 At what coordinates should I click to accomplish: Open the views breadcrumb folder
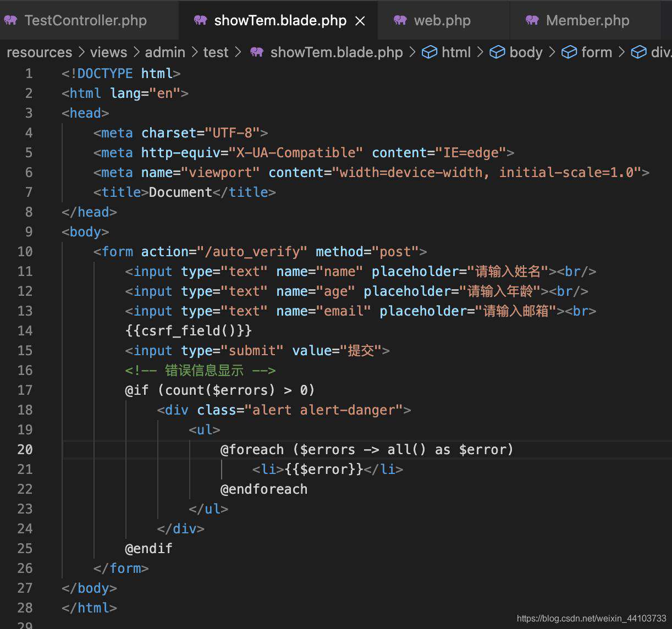(x=108, y=52)
